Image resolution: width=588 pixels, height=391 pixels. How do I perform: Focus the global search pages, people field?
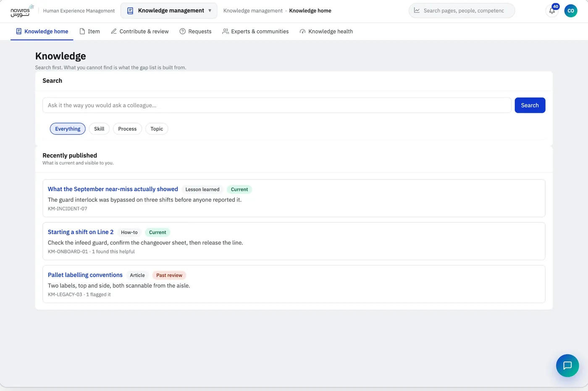point(462,10)
